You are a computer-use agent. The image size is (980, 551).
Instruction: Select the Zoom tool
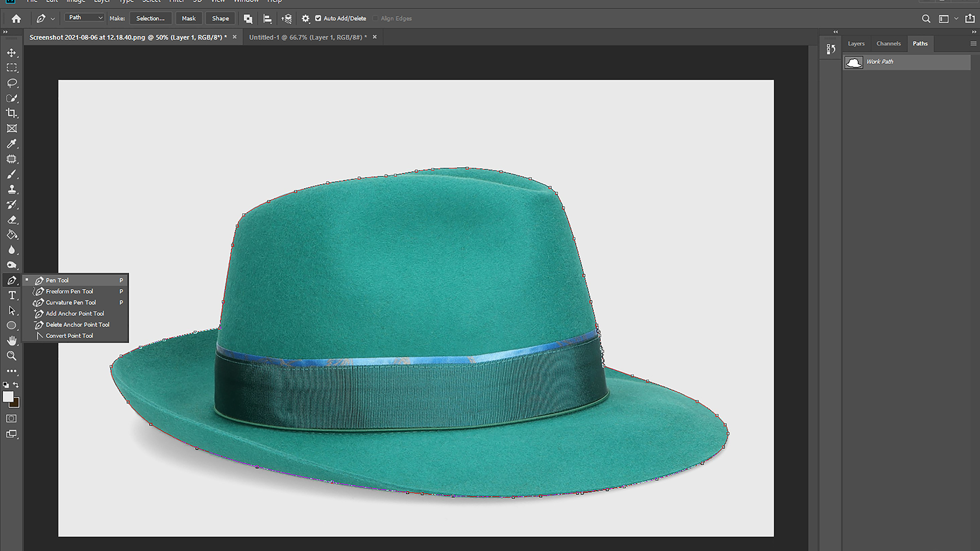(x=12, y=356)
